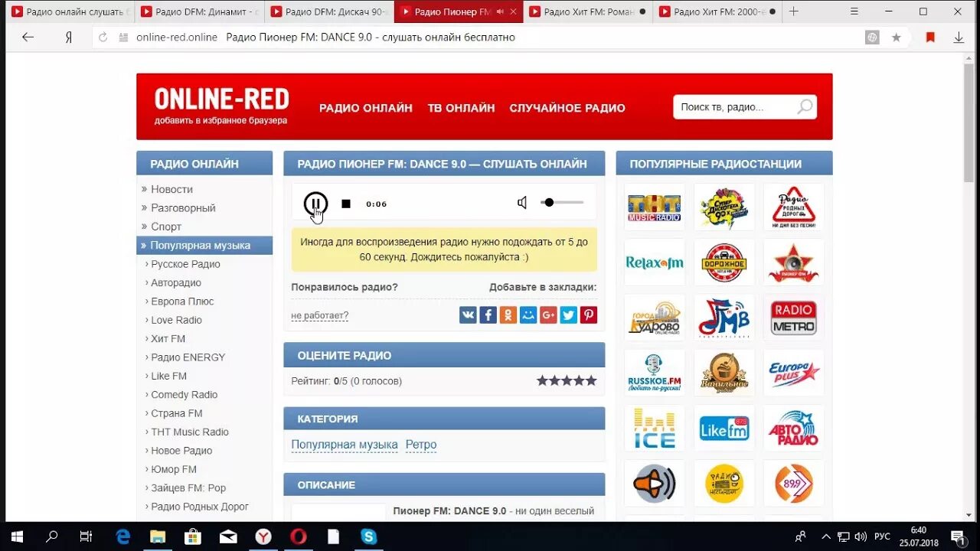Open Opera from the taskbar
Image resolution: width=980 pixels, height=551 pixels.
299,536
